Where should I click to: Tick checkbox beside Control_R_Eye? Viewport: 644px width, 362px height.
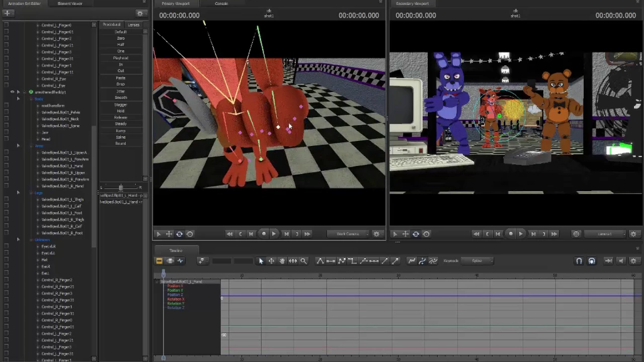[x=6, y=79]
